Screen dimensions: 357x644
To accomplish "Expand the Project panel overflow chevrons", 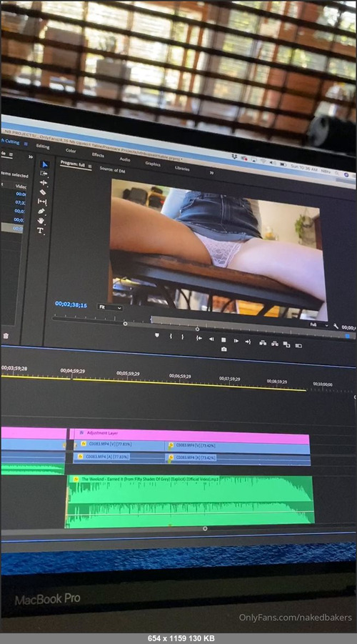I will [31, 157].
